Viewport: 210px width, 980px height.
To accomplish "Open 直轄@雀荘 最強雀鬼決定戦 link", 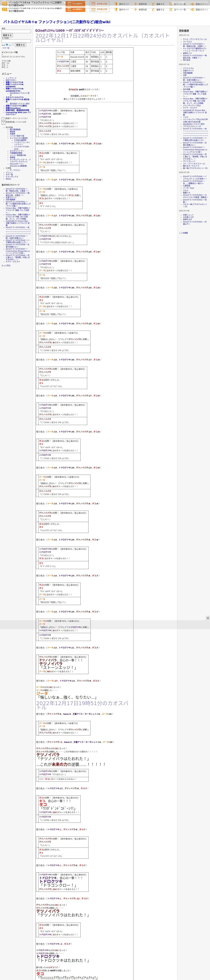I will tap(17, 110).
